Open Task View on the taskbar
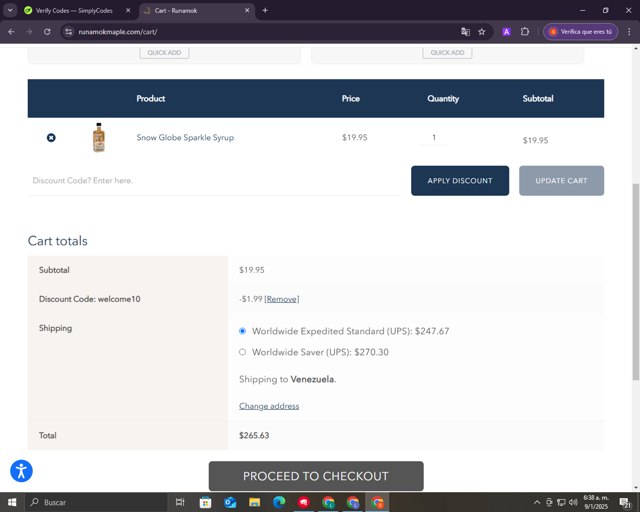 click(180, 502)
